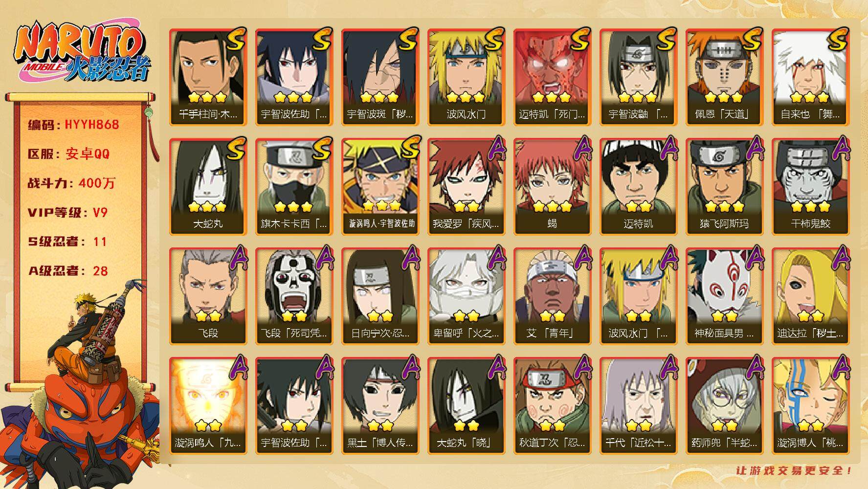
Task: Click the 编码 HYYH868 label
Action: pyautogui.click(x=73, y=125)
